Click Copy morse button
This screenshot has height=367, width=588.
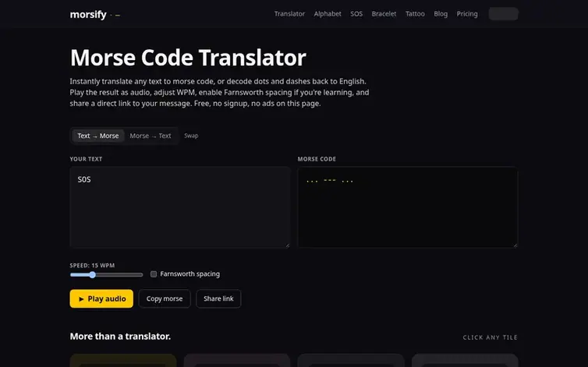(x=165, y=298)
